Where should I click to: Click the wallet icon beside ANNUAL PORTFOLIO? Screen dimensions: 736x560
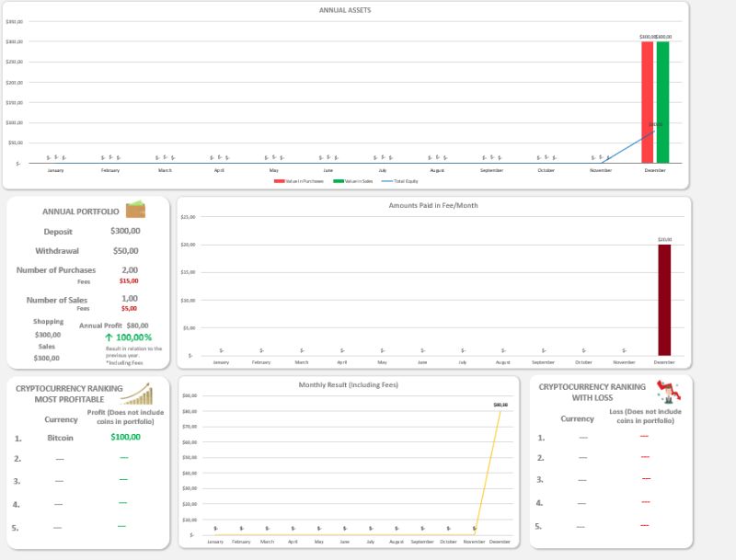135,211
